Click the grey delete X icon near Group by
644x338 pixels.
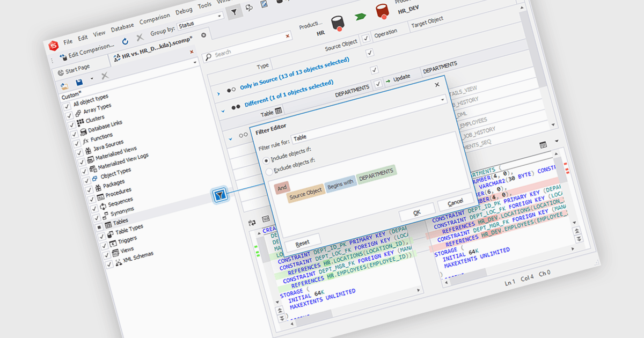[x=140, y=38]
